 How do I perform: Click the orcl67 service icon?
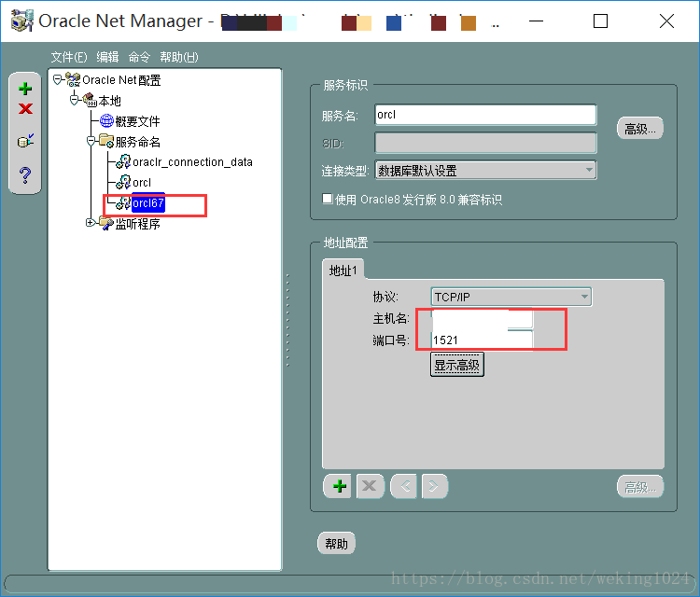123,203
